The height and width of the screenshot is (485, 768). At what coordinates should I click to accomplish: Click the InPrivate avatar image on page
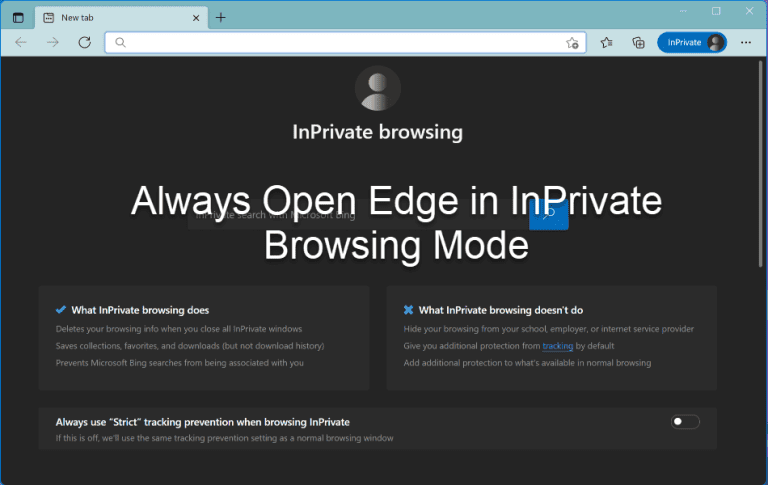pos(378,89)
